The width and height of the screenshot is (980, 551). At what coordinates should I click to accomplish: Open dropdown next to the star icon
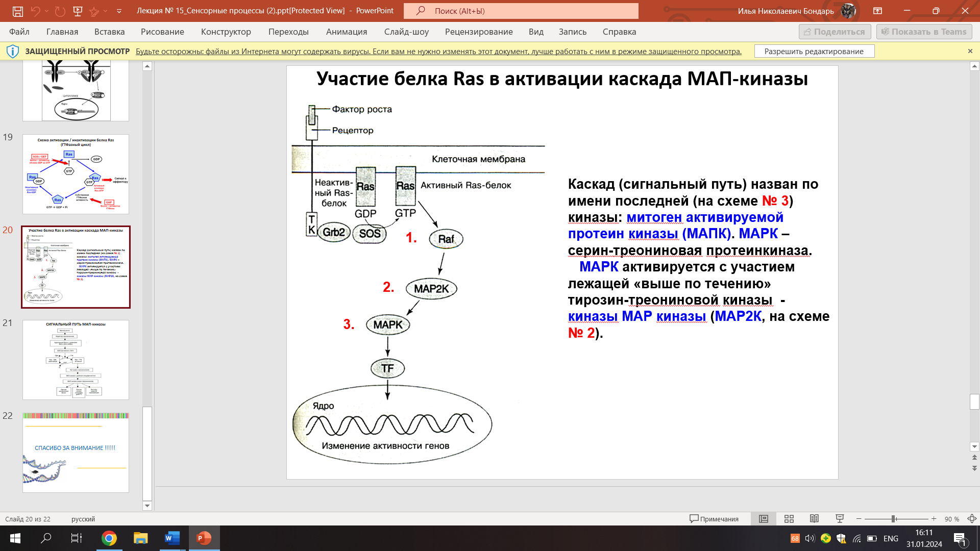[x=106, y=11]
